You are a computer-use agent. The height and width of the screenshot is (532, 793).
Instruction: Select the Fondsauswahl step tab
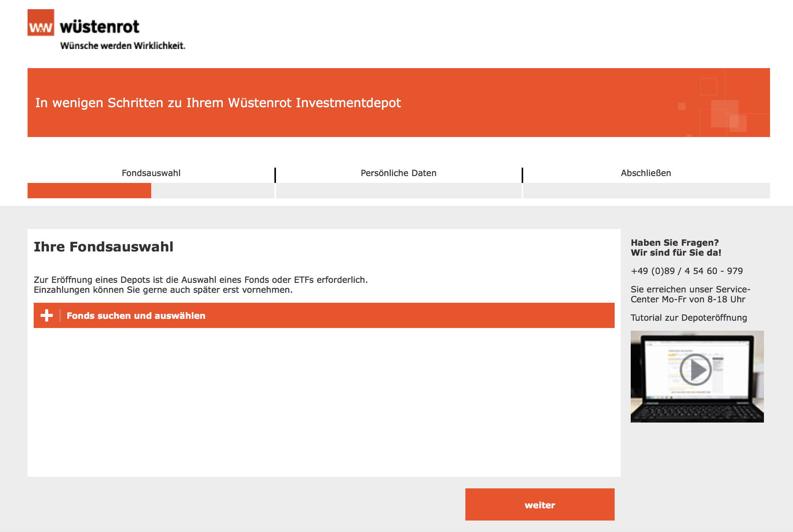click(151, 173)
